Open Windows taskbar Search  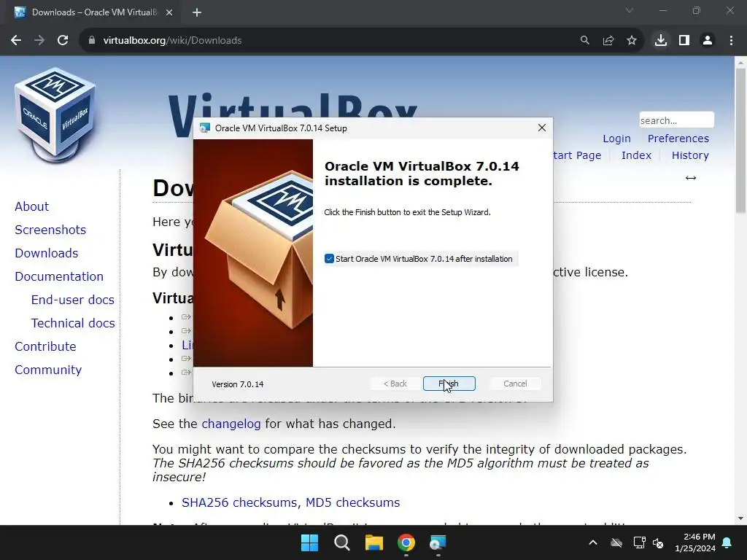pos(341,542)
